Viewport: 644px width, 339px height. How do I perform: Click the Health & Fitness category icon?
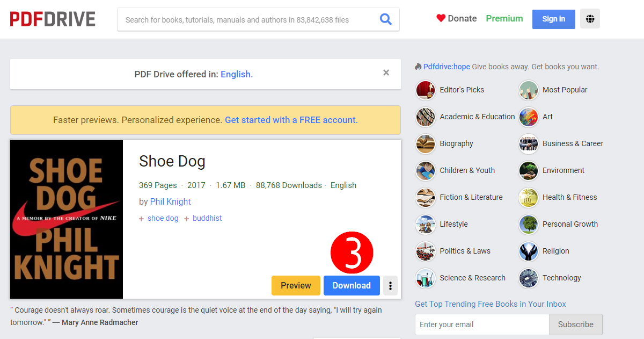pyautogui.click(x=529, y=197)
